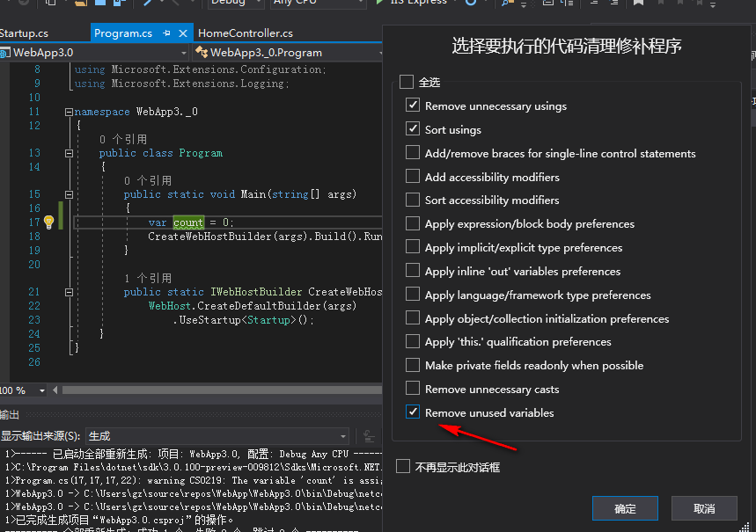Enable Apply language/framework type preferences
Viewport: 756px width, 532px height.
pyautogui.click(x=413, y=294)
